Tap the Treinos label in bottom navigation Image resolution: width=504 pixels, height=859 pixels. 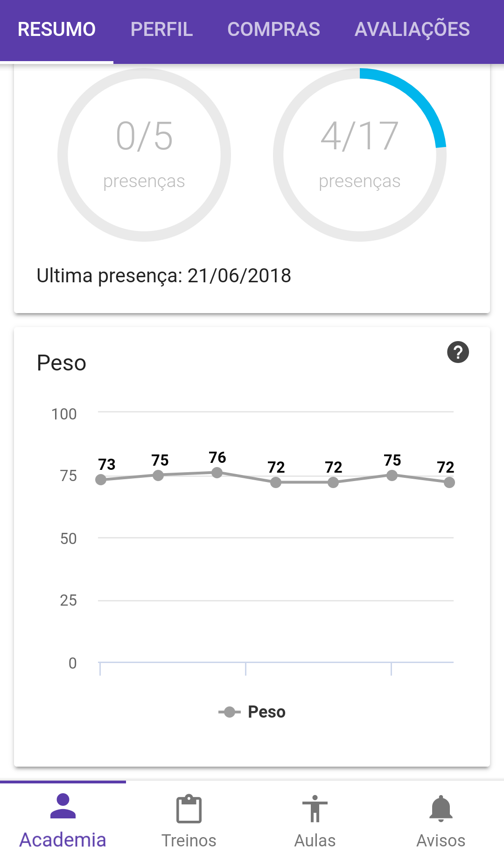[189, 840]
